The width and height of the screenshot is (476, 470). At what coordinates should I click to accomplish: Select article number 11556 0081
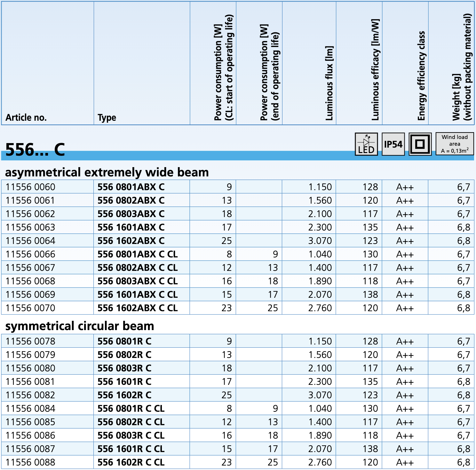click(30, 382)
